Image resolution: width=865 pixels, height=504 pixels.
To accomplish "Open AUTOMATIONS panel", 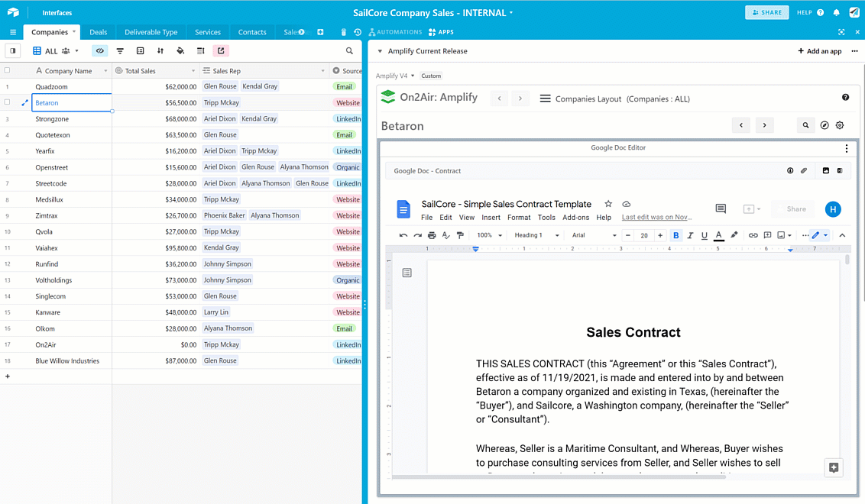I will coord(395,32).
